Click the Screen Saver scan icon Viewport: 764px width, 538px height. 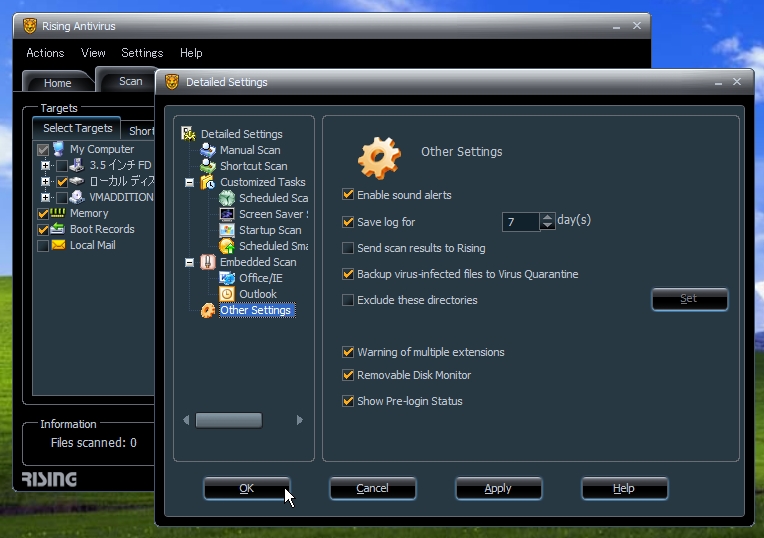pyautogui.click(x=227, y=214)
